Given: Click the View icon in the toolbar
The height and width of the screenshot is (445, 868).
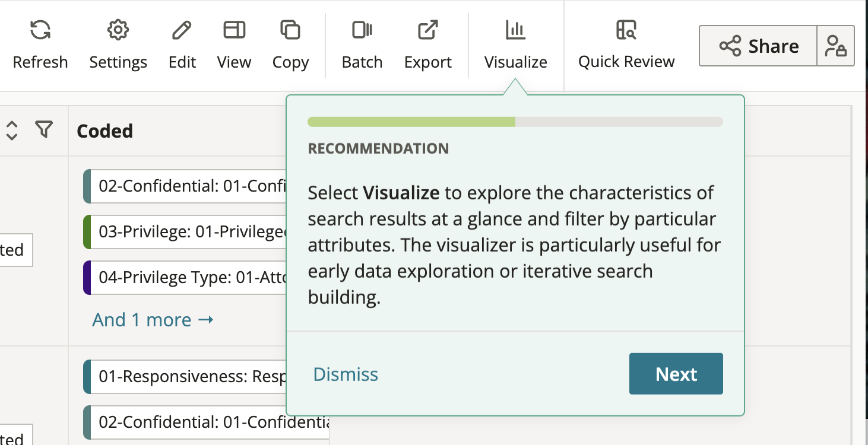Looking at the screenshot, I should point(234,30).
